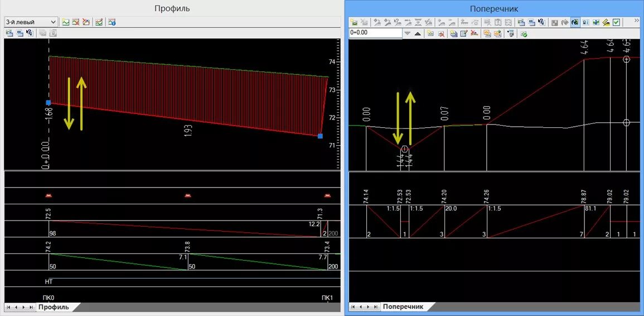The height and width of the screenshot is (316, 644).
Task: Switch to the Профиль sheet tab
Action: pos(54,307)
